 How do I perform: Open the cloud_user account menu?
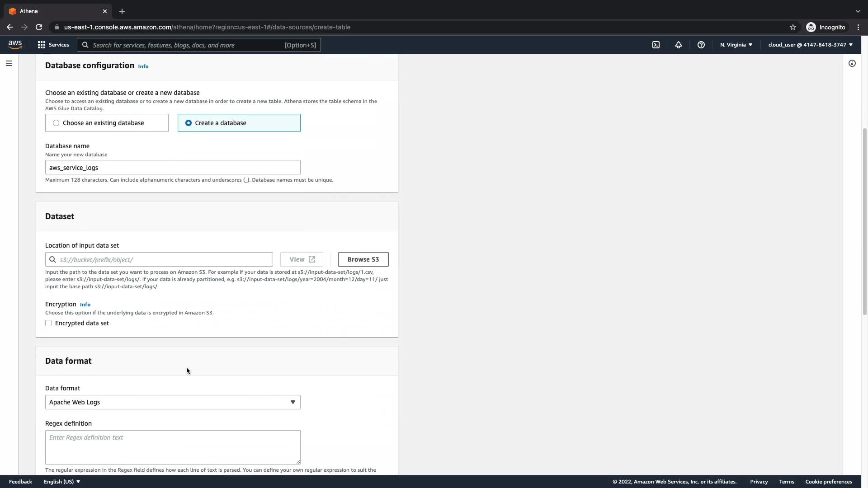[810, 45]
